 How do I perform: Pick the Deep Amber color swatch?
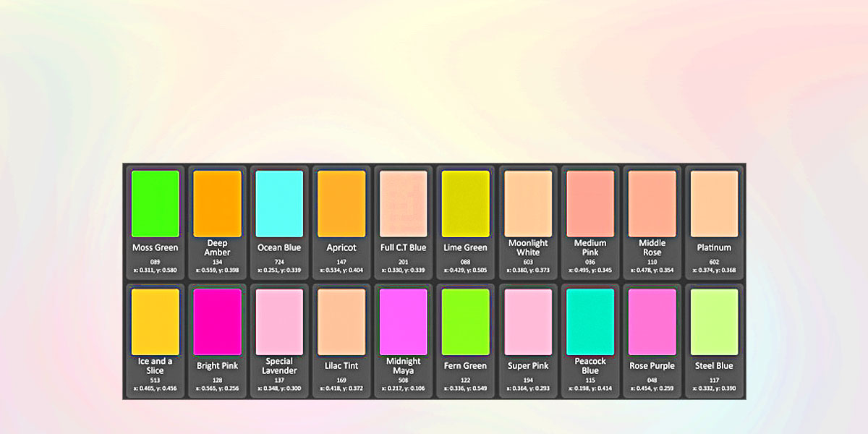tap(217, 203)
